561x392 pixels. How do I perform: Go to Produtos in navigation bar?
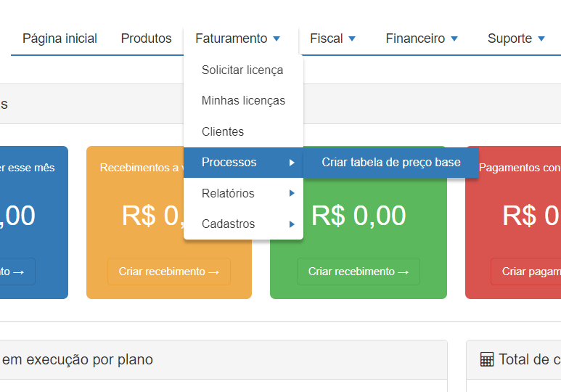pyautogui.click(x=146, y=38)
